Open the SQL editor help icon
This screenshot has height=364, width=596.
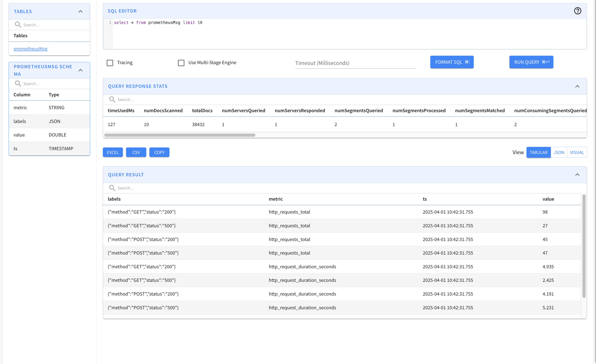(x=577, y=11)
